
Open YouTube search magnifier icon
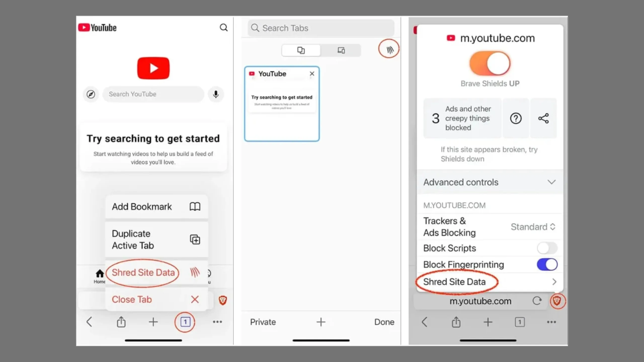pyautogui.click(x=223, y=27)
